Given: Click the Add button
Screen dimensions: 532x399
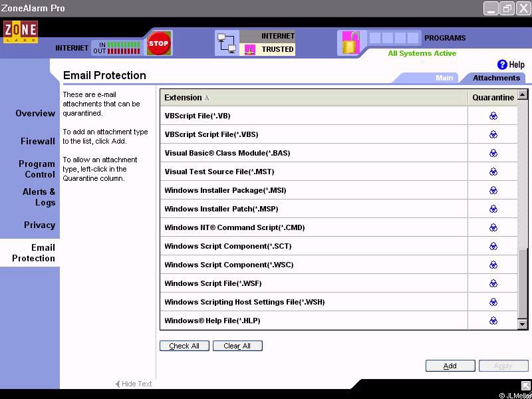Looking at the screenshot, I should pyautogui.click(x=450, y=366).
